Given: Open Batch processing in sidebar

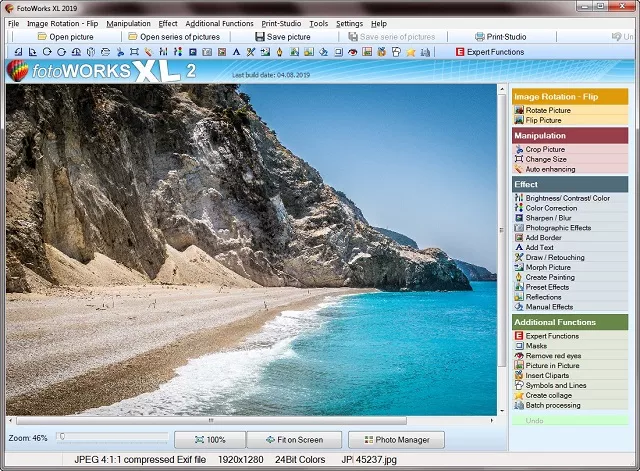Looking at the screenshot, I should (555, 405).
